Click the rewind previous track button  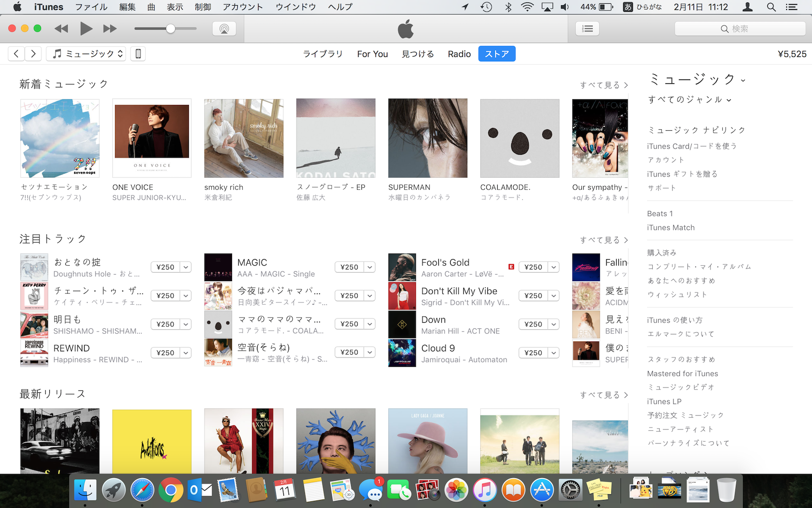61,29
